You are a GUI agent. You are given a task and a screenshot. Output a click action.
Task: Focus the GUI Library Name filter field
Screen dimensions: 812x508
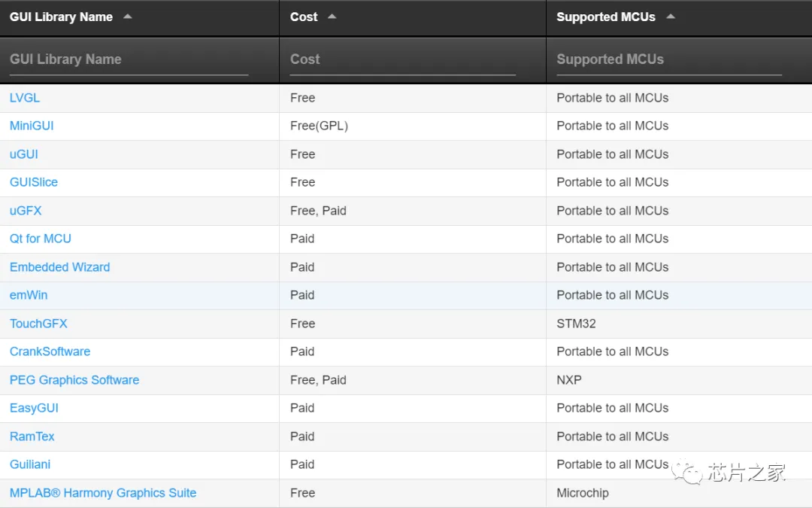tap(129, 59)
